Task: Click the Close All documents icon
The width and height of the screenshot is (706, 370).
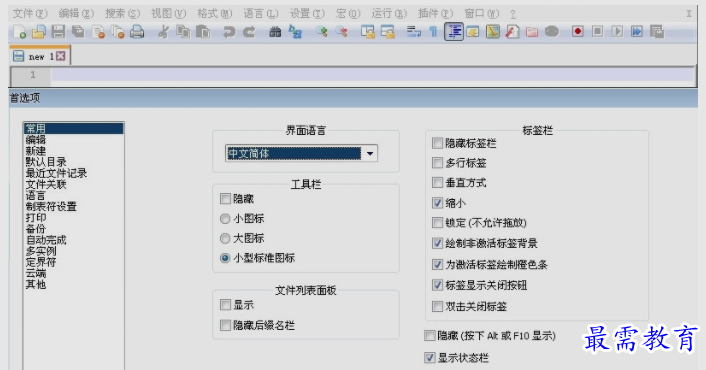Action: (118, 32)
